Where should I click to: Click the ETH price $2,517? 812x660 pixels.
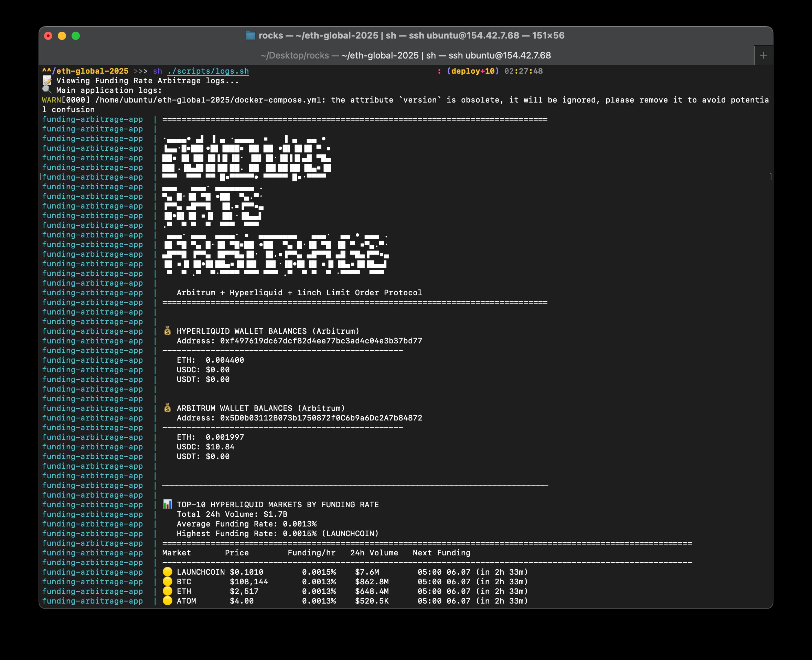(x=244, y=591)
